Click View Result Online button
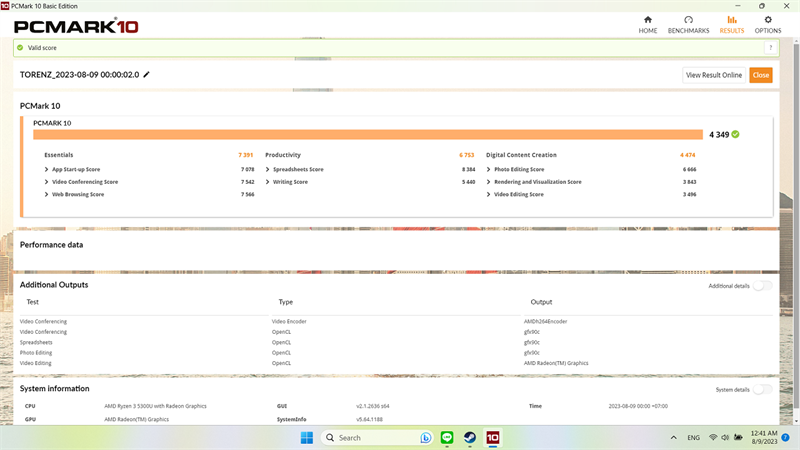This screenshot has width=800, height=450. coord(714,75)
